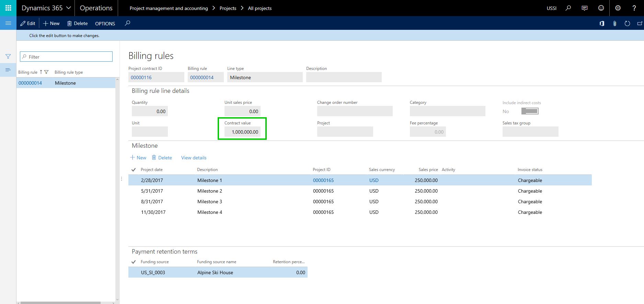644x304 pixels.
Task: Click the Unit sales price field
Action: tap(242, 111)
